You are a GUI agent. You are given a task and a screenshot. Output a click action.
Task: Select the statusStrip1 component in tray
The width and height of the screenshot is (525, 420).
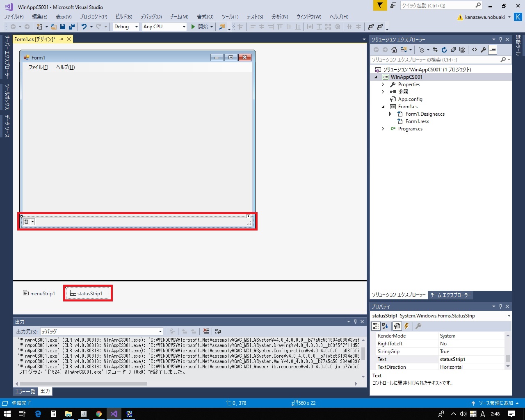(x=86, y=294)
